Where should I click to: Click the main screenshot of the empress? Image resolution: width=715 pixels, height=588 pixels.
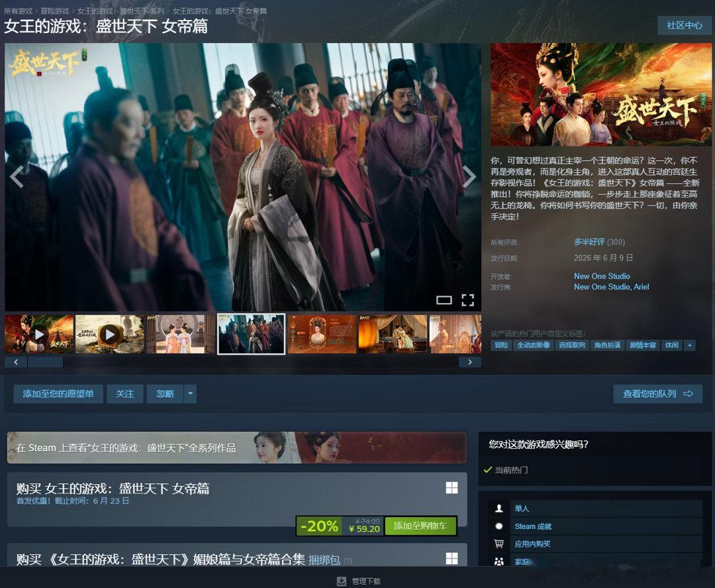coord(242,177)
